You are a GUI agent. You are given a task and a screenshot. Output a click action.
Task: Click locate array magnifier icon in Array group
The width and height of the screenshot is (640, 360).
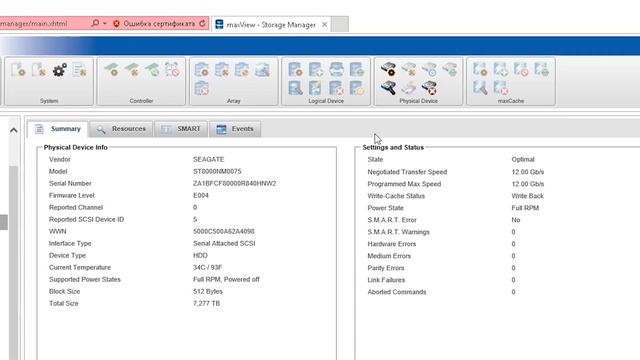pos(262,70)
